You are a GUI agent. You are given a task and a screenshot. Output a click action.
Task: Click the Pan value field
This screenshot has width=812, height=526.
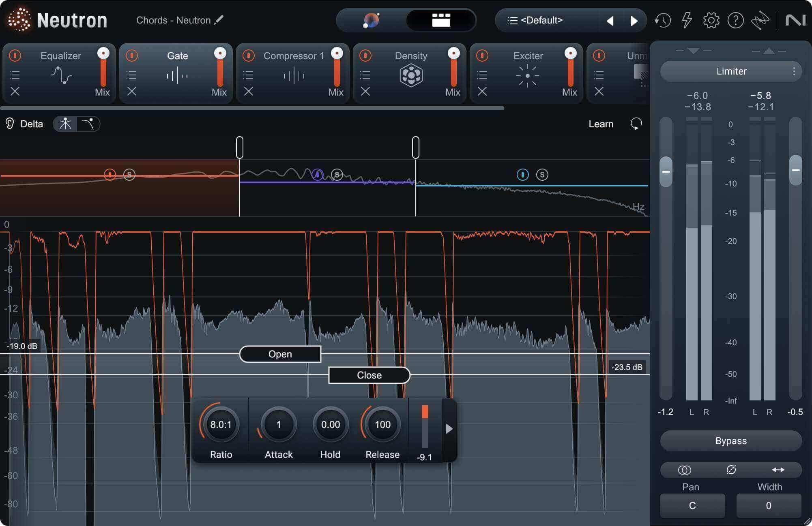pos(692,505)
